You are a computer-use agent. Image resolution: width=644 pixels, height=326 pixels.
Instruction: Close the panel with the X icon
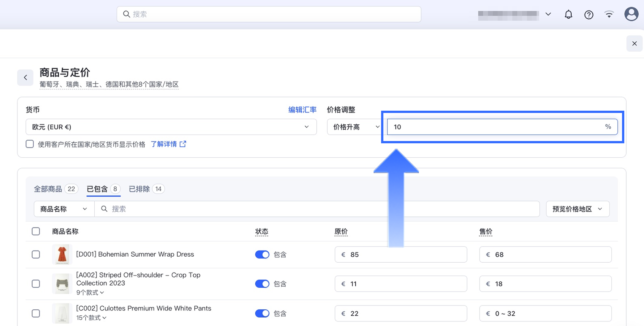click(x=635, y=44)
